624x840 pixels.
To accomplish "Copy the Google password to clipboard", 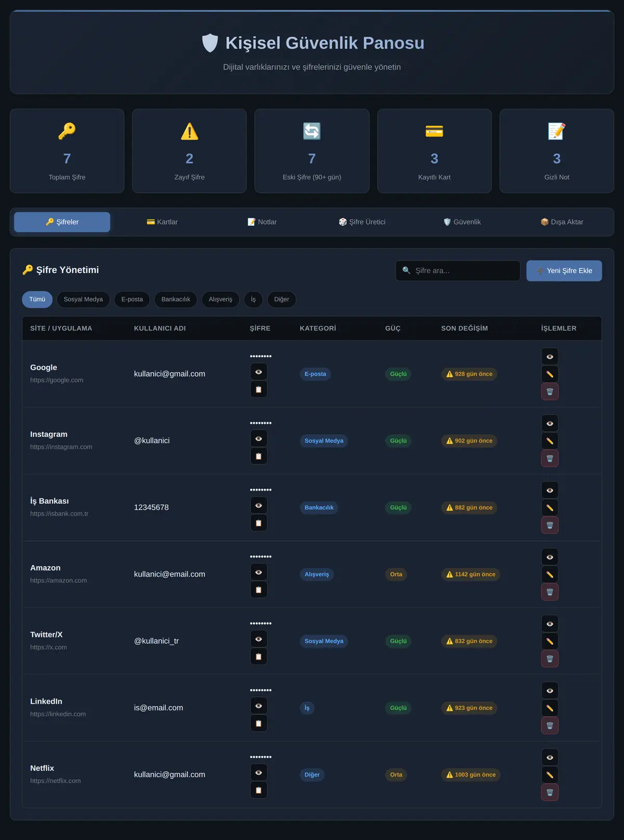I will (258, 389).
